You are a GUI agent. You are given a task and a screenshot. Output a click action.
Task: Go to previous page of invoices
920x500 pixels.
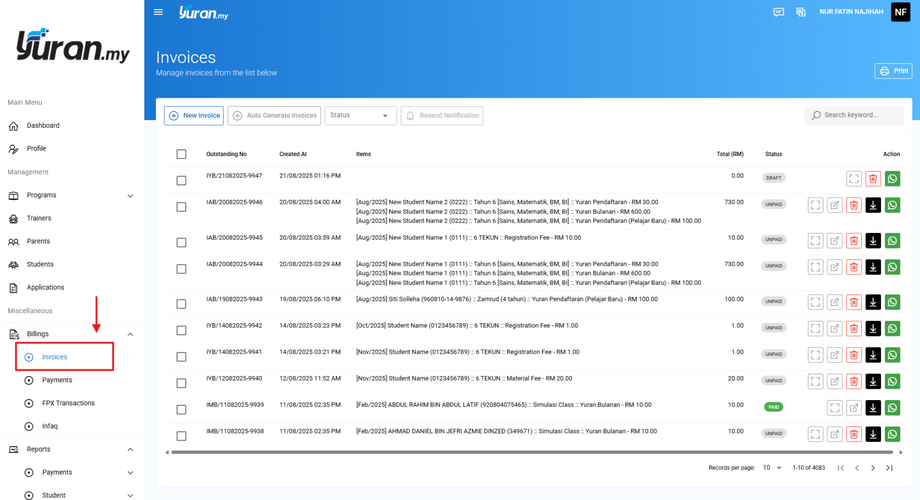pyautogui.click(x=857, y=468)
